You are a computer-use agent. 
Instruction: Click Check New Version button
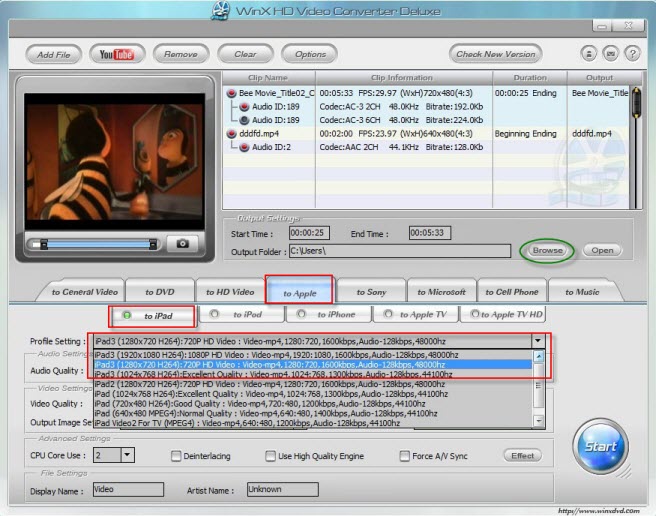coord(495,54)
